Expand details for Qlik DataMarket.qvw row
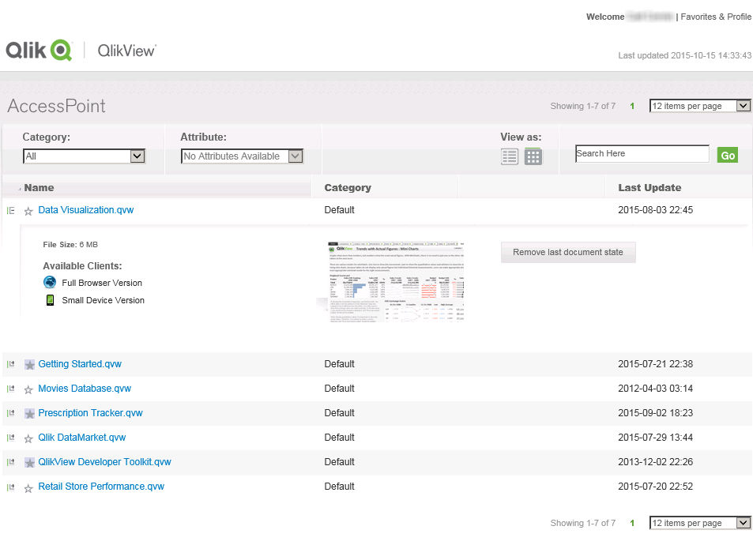This screenshot has height=560, width=753. 11,438
